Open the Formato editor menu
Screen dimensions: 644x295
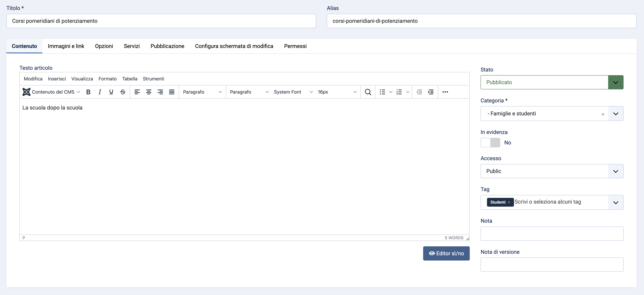[108, 79]
